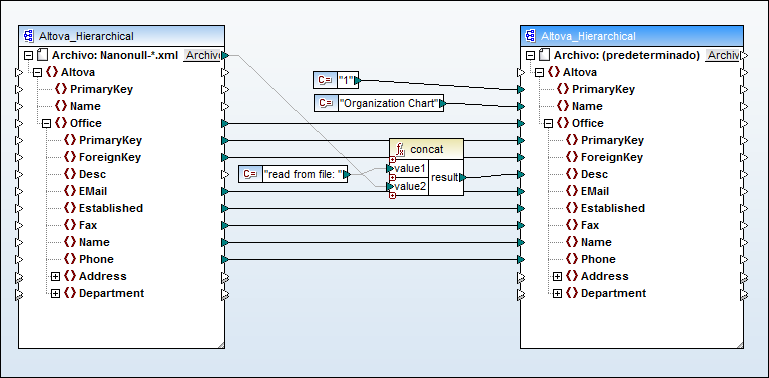Viewport: 769px width, 378px height.
Task: Click the file icon of target Archivo: (predeterminado)
Action: coord(544,55)
